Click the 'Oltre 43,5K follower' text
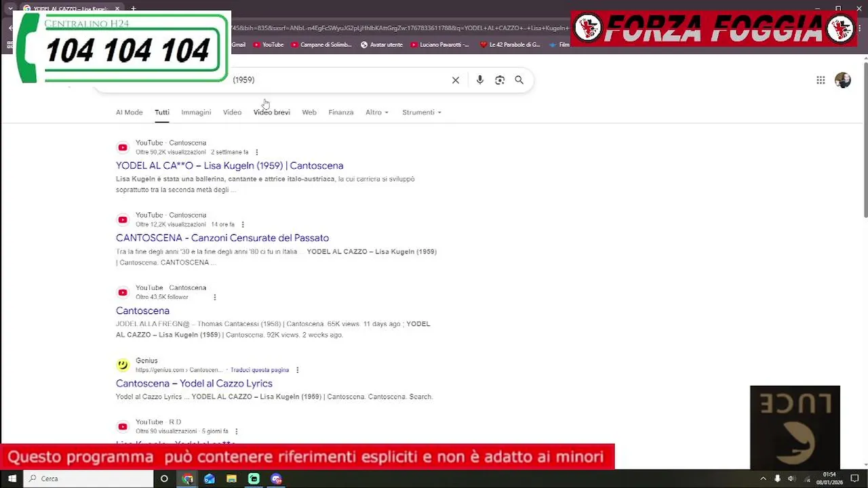868x488 pixels. (162, 297)
